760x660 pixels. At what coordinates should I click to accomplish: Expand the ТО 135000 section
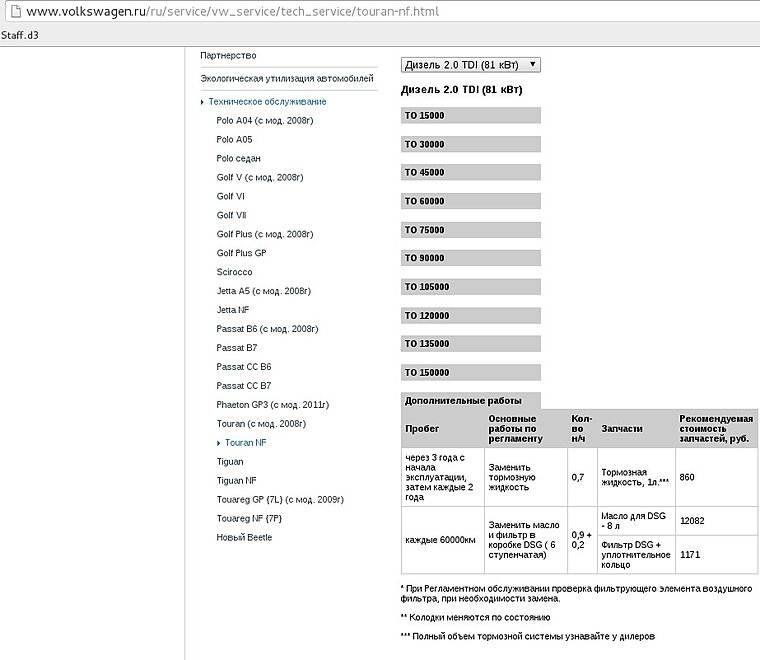[471, 344]
